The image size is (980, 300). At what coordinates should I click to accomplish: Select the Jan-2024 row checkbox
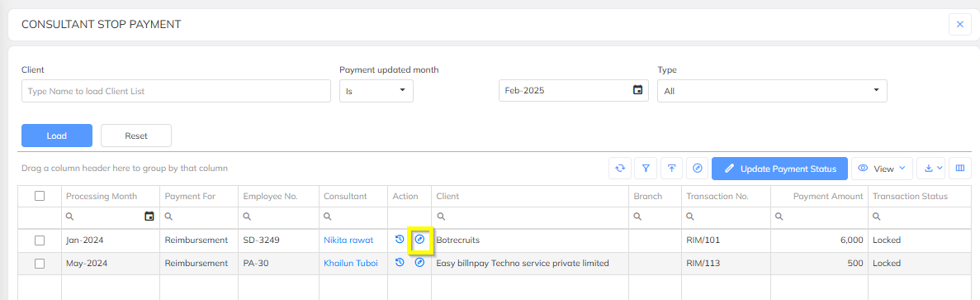[40, 240]
